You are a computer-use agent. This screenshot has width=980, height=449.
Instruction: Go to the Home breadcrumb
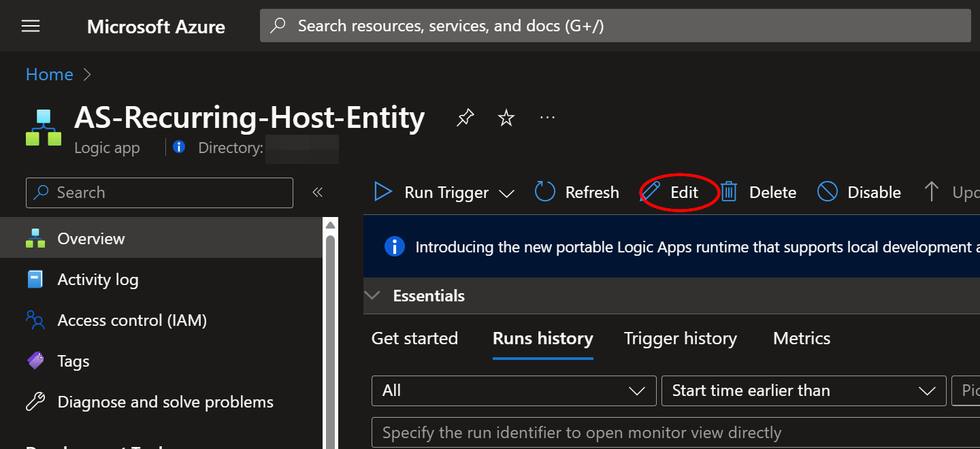[x=49, y=74]
